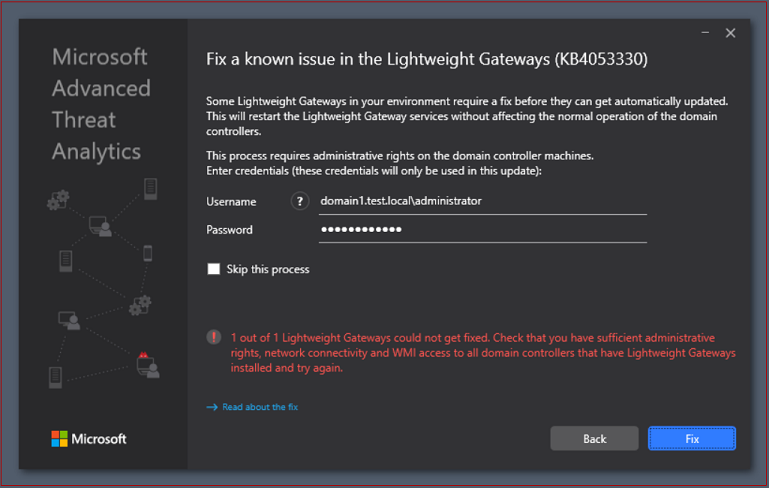Click the paragraph starting 'Some Lightweight Gateways in your environment'
Image resolution: width=769 pixels, height=488 pixels.
click(467, 116)
